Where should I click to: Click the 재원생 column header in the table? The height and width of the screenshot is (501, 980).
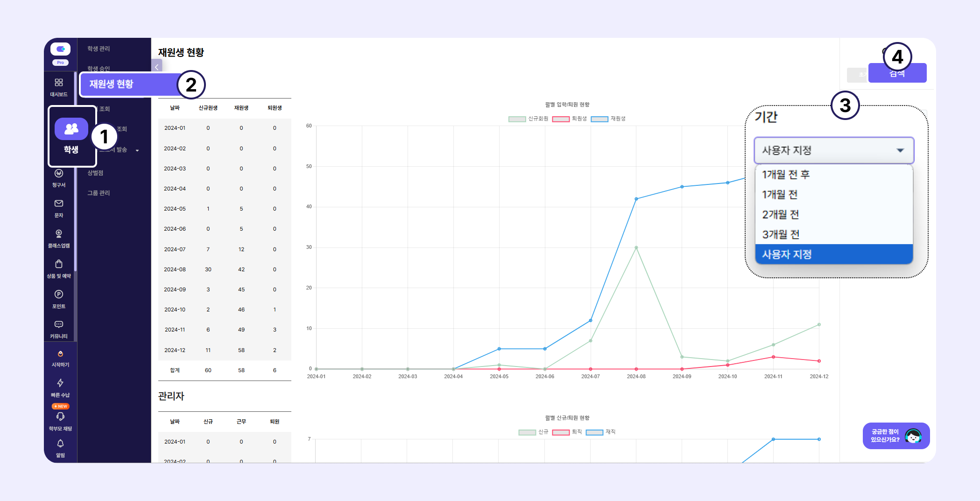click(241, 108)
